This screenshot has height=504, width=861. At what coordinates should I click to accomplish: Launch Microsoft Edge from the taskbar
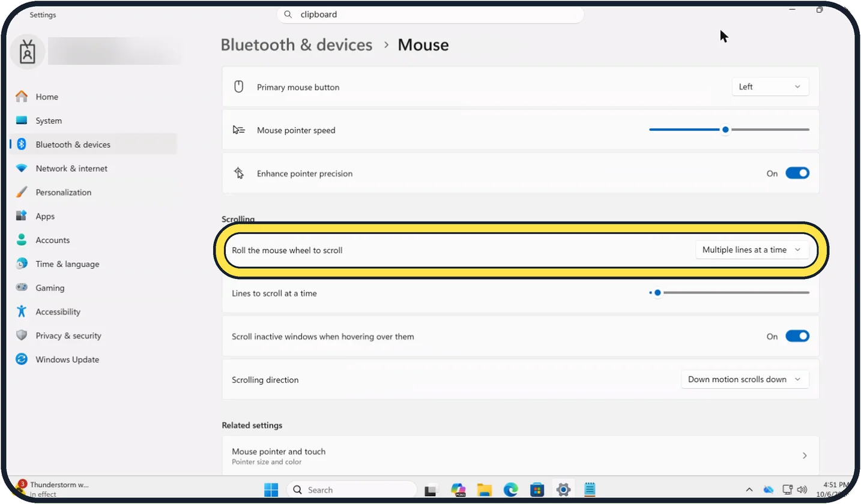coord(510,490)
